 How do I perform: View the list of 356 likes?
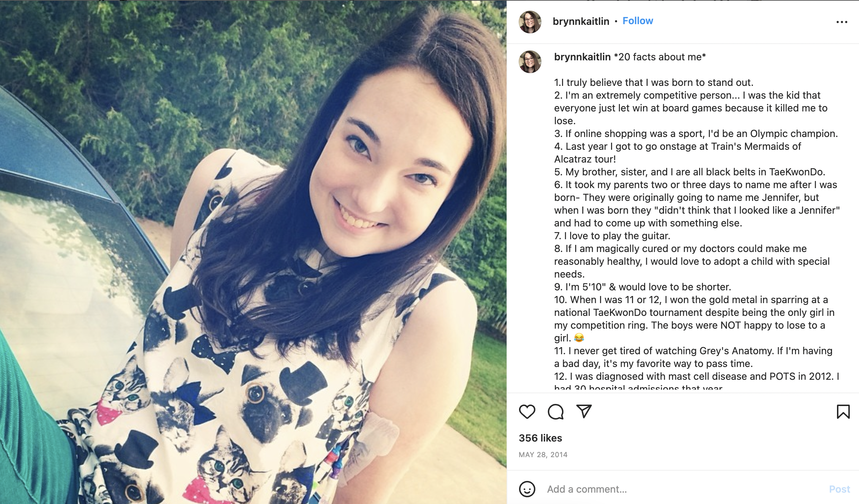540,438
